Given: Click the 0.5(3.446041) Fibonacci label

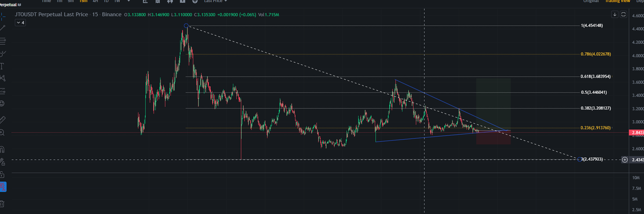Looking at the screenshot, I should coord(595,92).
